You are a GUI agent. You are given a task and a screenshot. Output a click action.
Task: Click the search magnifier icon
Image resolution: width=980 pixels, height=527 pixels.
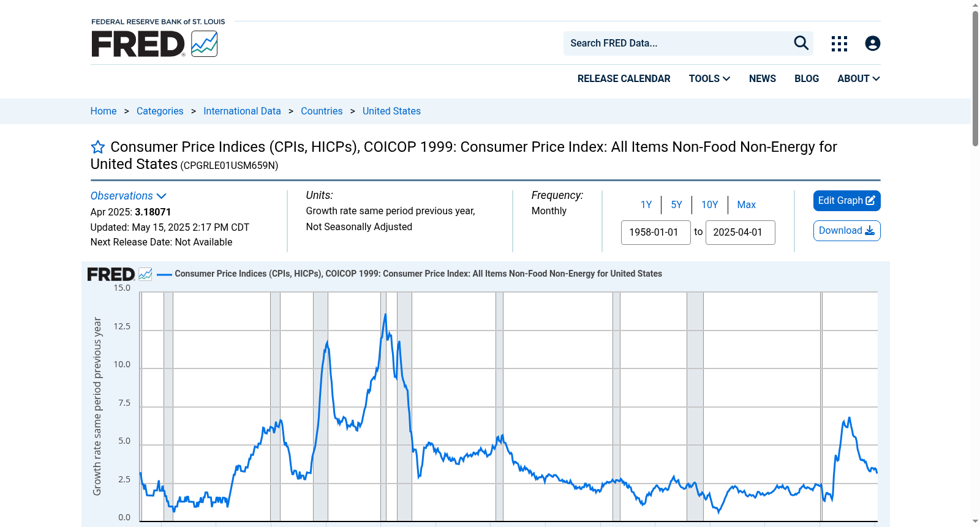tap(801, 43)
